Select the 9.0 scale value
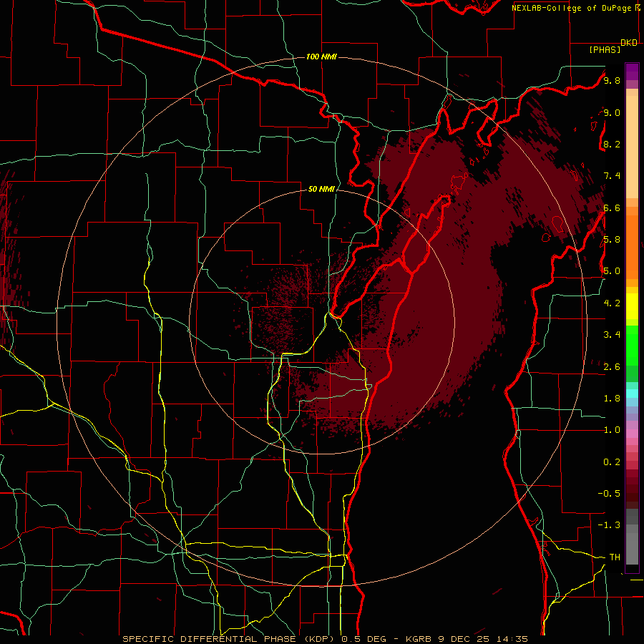 (612, 113)
